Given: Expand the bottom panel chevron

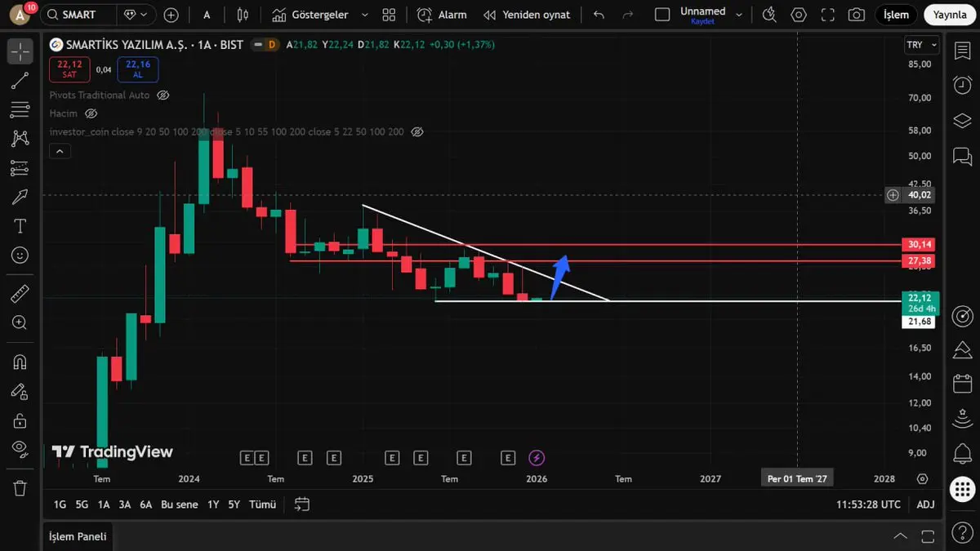Looking at the screenshot, I should [x=901, y=536].
